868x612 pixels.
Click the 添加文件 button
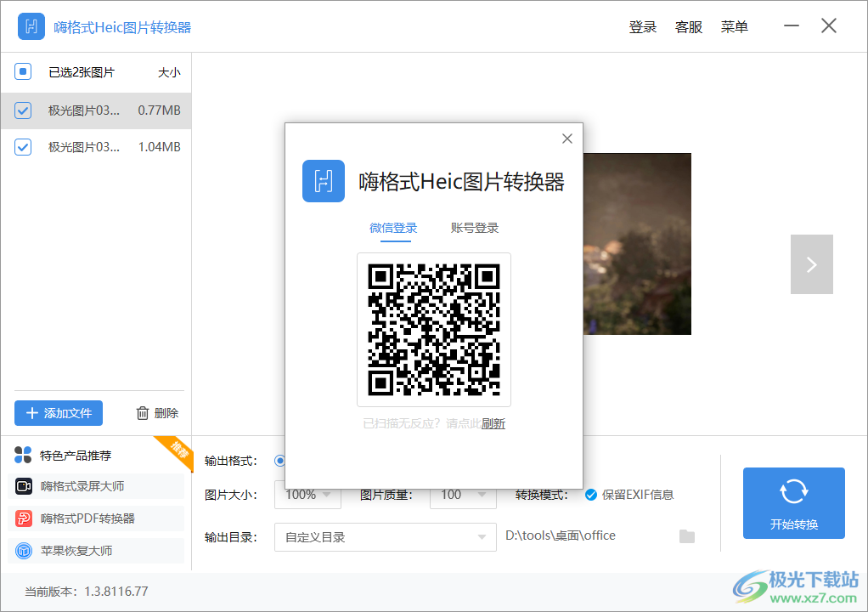click(x=58, y=413)
